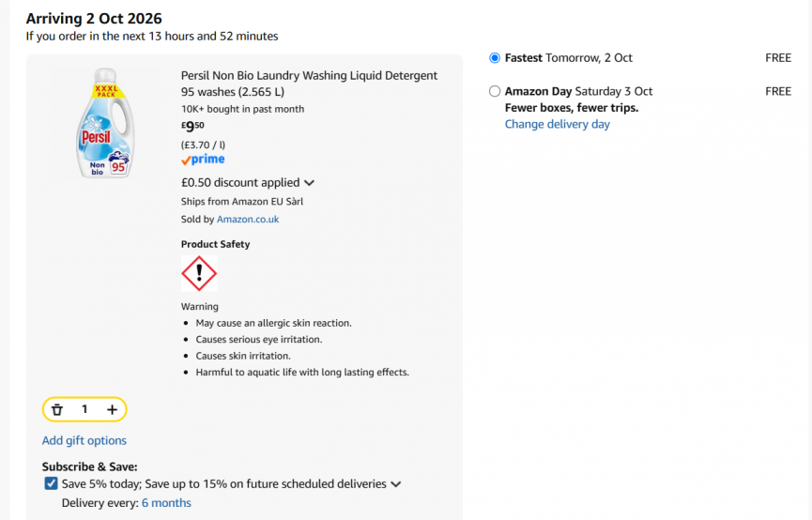
Task: Click the Product Safety heading
Action: coord(215,244)
